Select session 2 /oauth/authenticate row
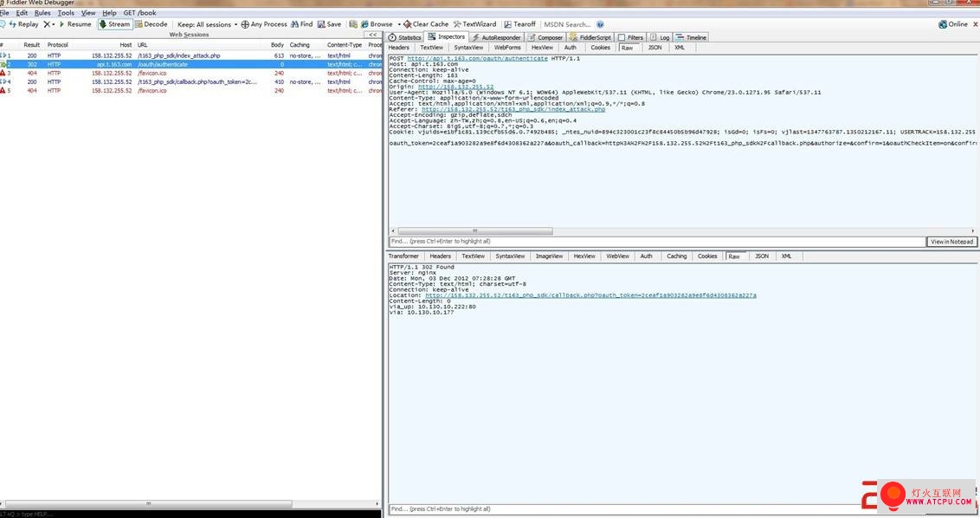This screenshot has height=518, width=980. [x=190, y=64]
